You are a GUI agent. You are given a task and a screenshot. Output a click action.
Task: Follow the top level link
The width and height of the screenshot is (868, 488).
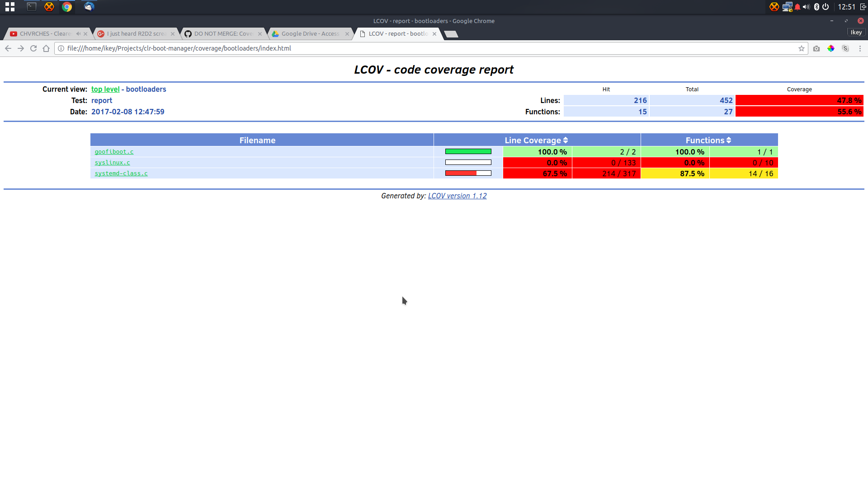pyautogui.click(x=105, y=89)
